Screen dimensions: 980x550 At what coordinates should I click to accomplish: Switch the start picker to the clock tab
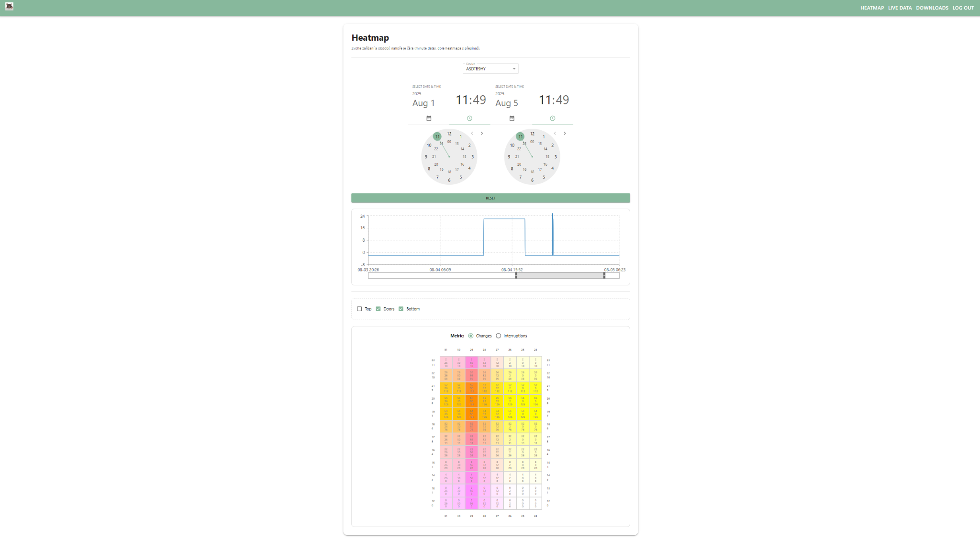(469, 118)
